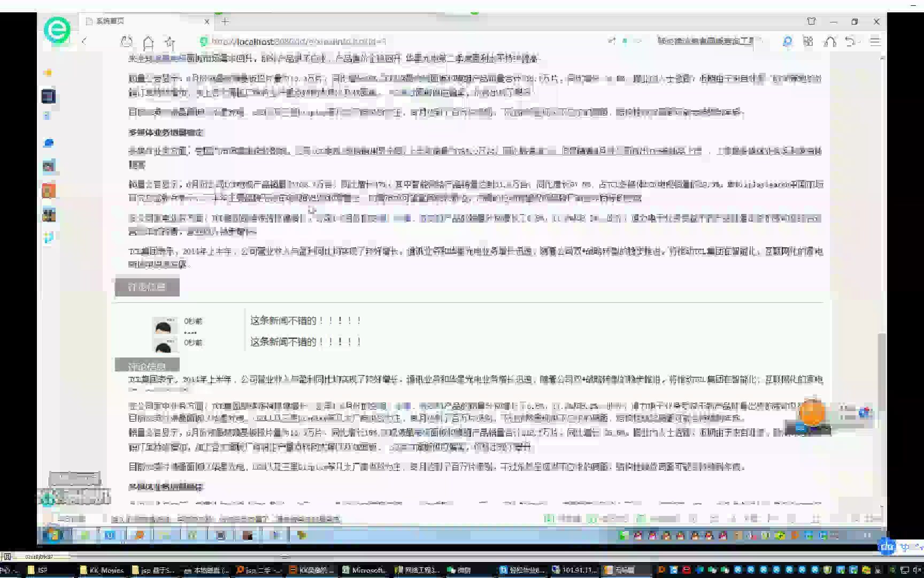The width and height of the screenshot is (924, 578).
Task: Click the blue search magnifier icon
Action: coord(787,41)
